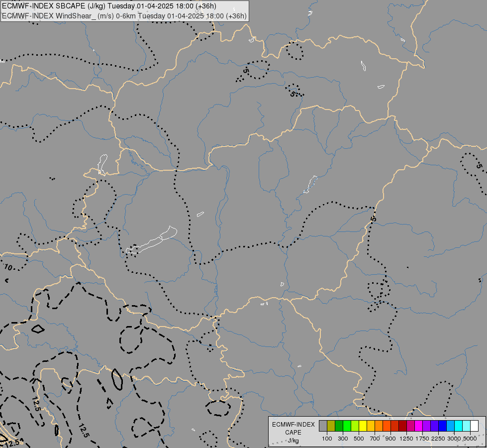487x448 pixels.
Task: Select the 300 value under the legend
Action: point(343,439)
